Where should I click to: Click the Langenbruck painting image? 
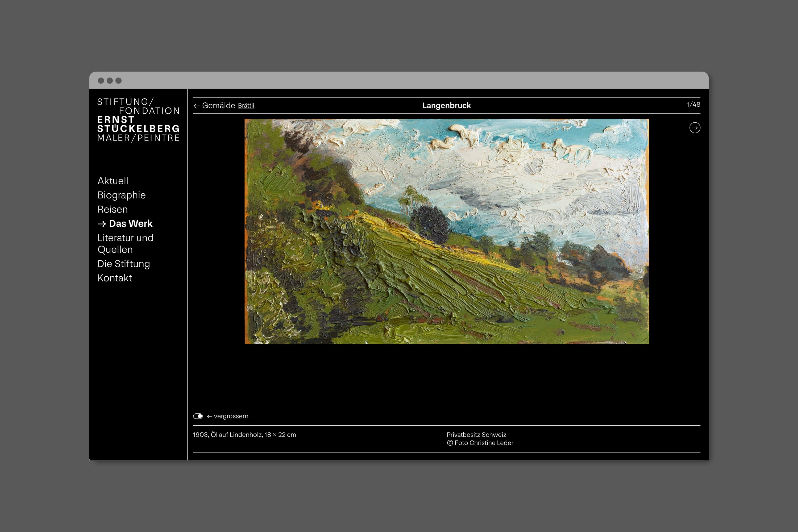(x=447, y=231)
